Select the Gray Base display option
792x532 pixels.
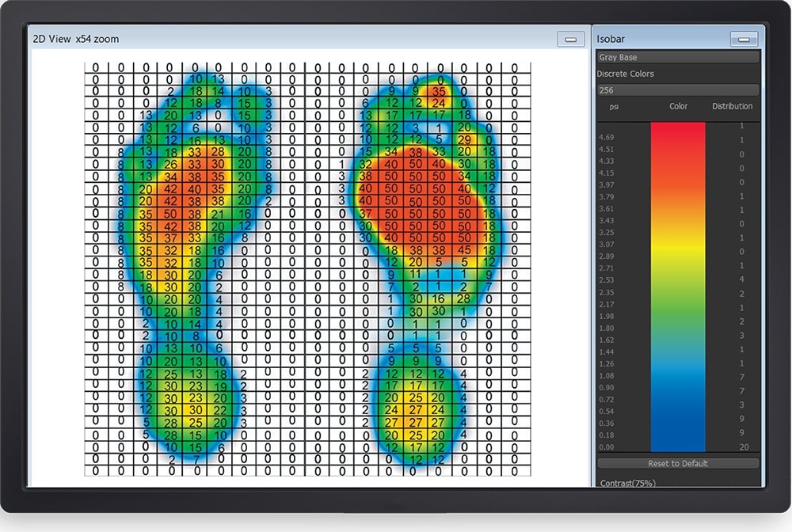point(677,56)
